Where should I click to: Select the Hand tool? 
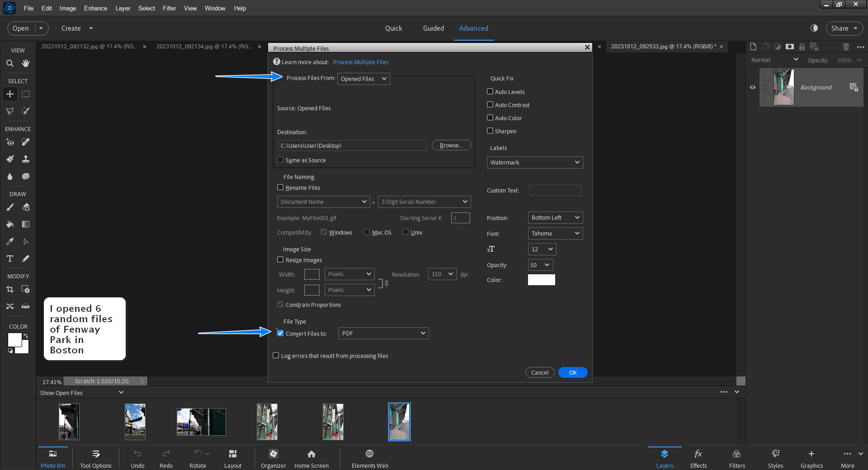click(x=25, y=63)
